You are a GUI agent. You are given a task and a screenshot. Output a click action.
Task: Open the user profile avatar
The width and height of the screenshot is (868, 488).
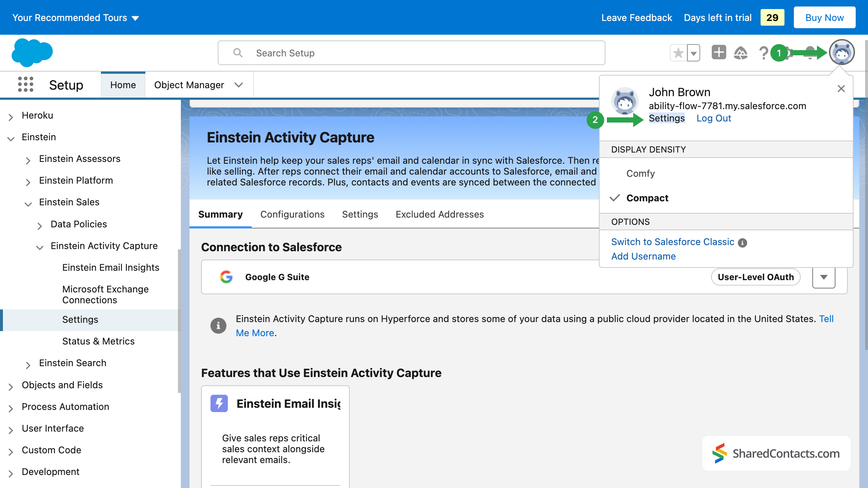(842, 53)
